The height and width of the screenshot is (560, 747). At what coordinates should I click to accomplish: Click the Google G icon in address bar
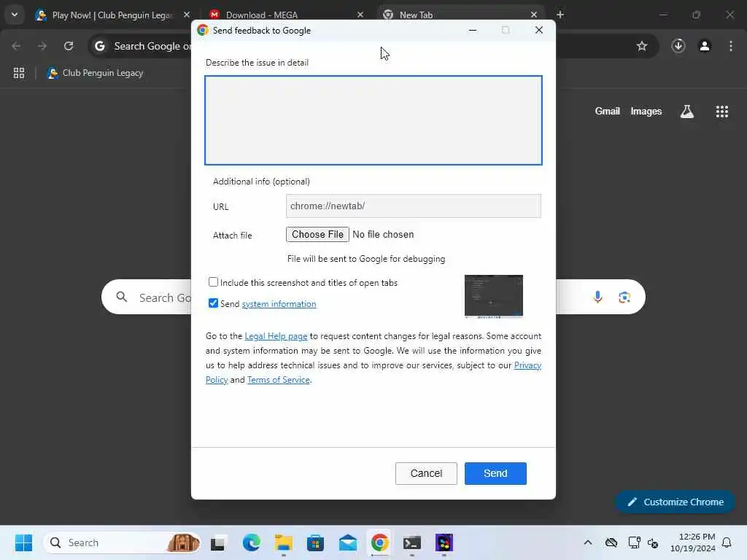coord(99,46)
